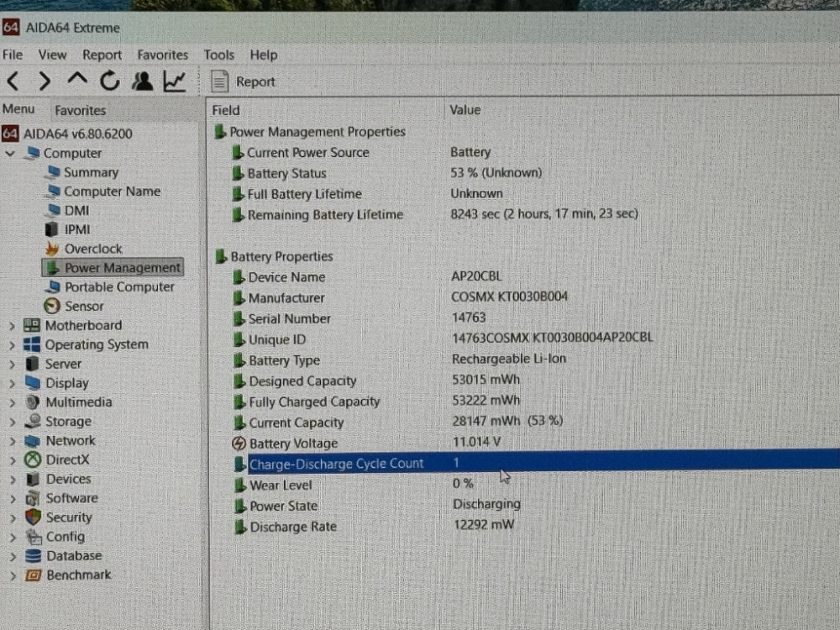840x630 pixels.
Task: Expand the Benchmark section
Action: tap(12, 575)
